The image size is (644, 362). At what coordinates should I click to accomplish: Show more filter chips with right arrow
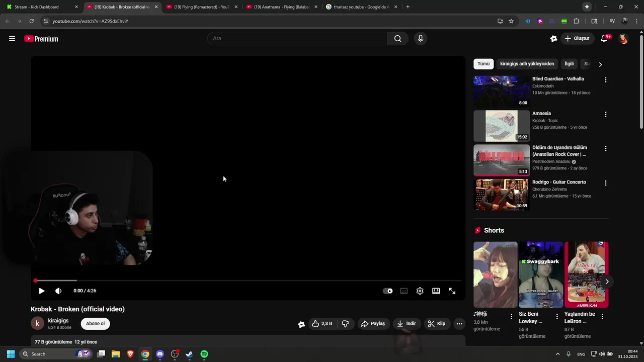pyautogui.click(x=600, y=64)
